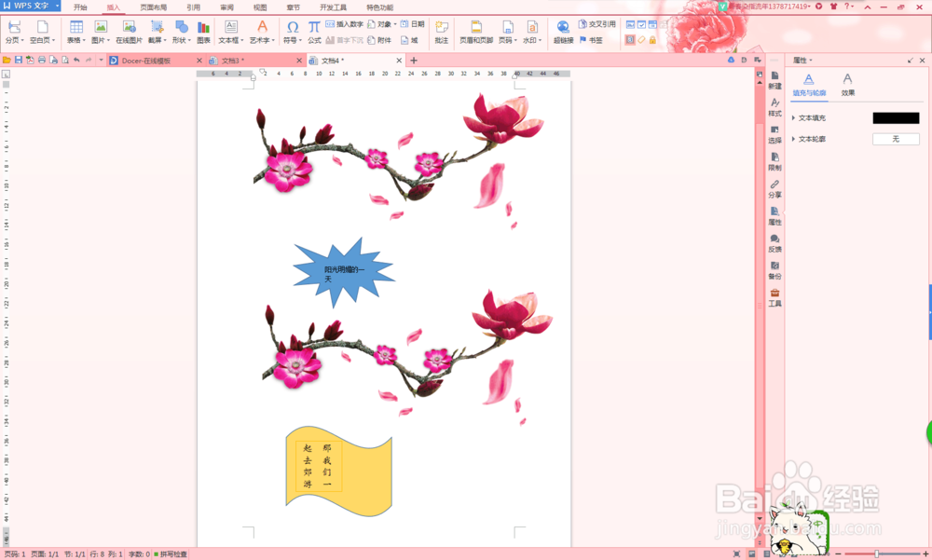Image resolution: width=932 pixels, height=560 pixels.
Task: Expand the 文本轮廓 section
Action: (x=811, y=138)
